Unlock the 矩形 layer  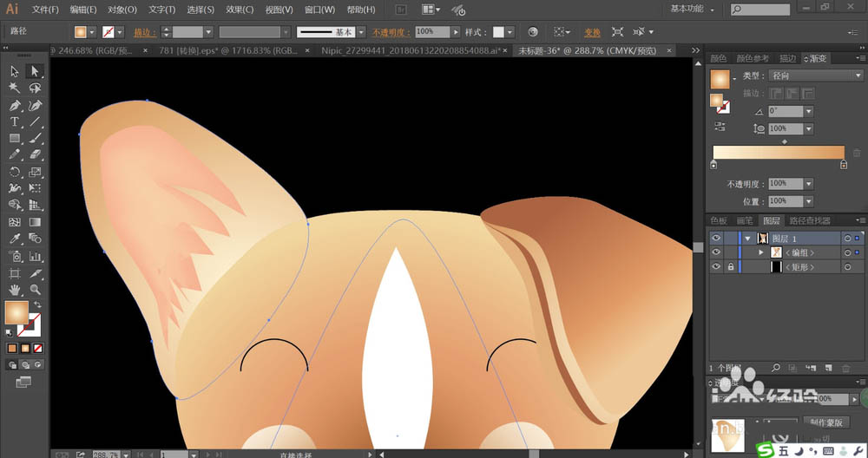730,267
